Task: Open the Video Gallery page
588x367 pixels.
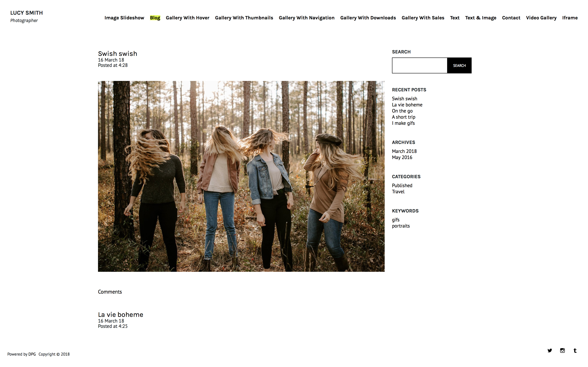Action: pyautogui.click(x=541, y=18)
